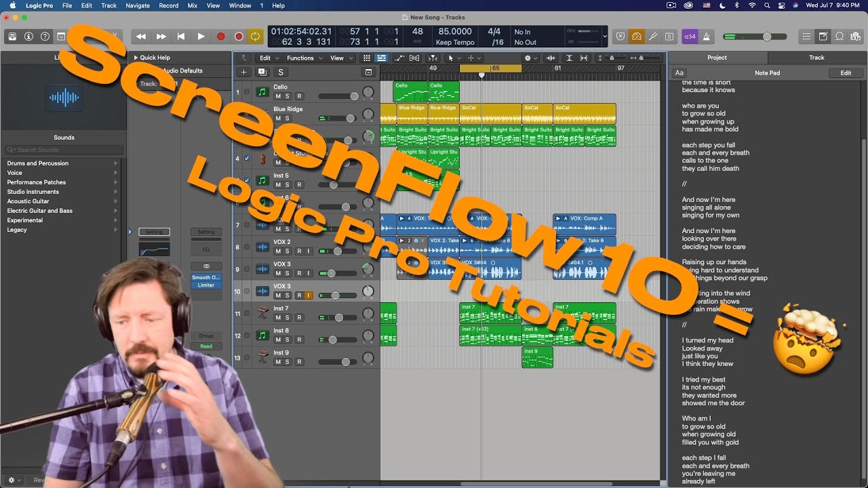Click the Cello track instrument icon
This screenshot has height=488, width=868.
[262, 91]
